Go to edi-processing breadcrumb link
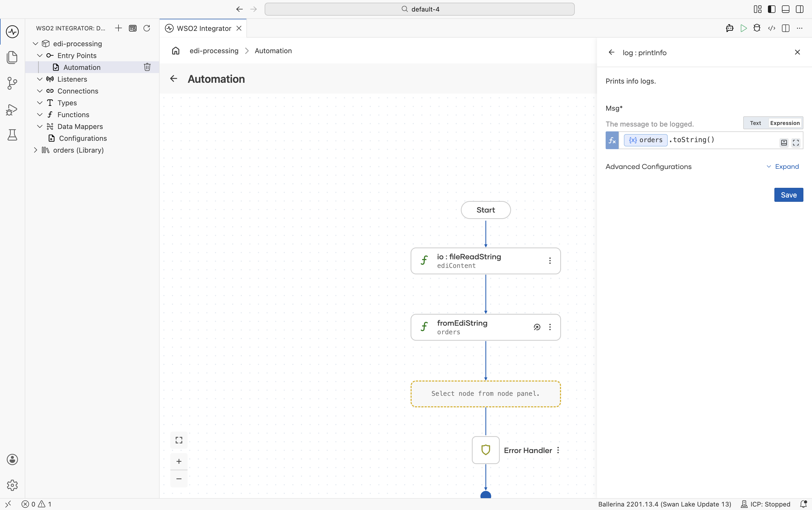Viewport: 812px width, 510px height. [214, 51]
